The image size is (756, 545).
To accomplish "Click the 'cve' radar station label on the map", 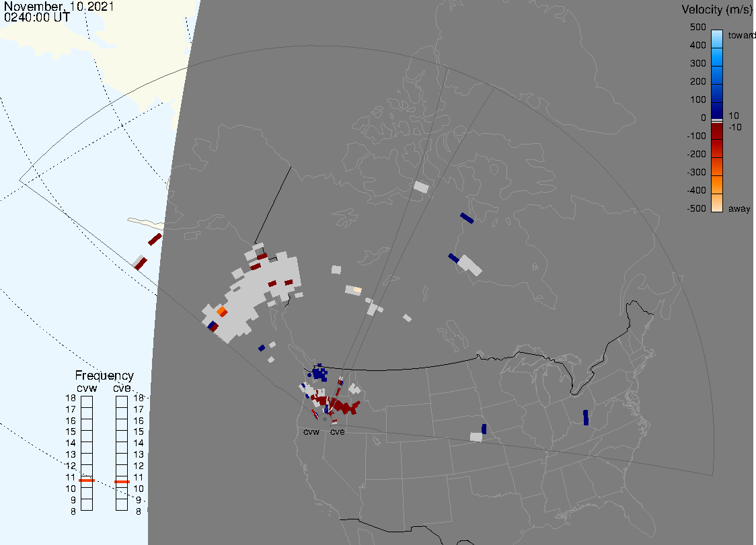I will point(338,431).
